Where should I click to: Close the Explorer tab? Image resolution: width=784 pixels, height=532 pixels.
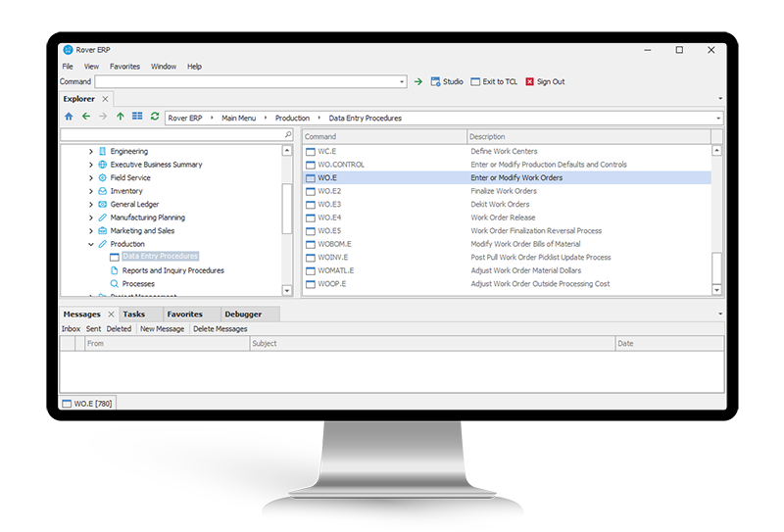(x=105, y=99)
